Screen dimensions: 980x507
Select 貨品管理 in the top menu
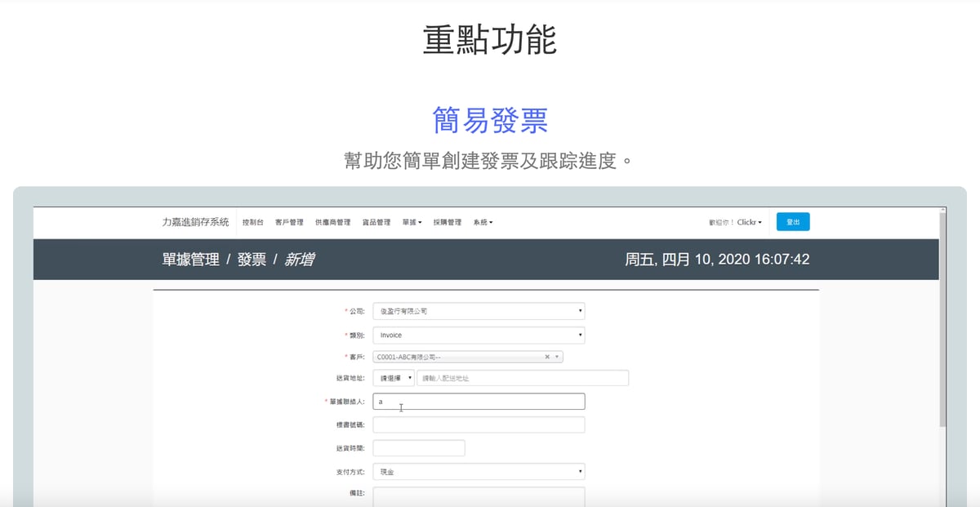click(376, 222)
